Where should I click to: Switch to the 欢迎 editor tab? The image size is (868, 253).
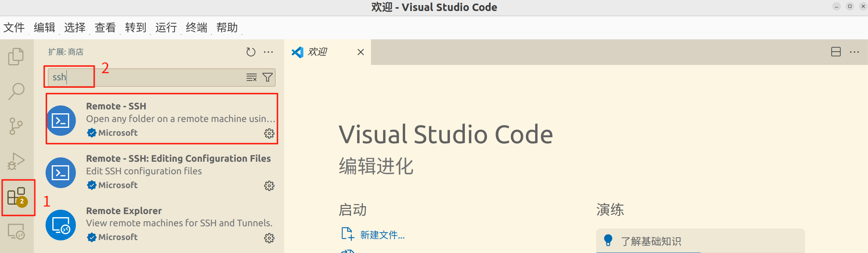pyautogui.click(x=327, y=52)
